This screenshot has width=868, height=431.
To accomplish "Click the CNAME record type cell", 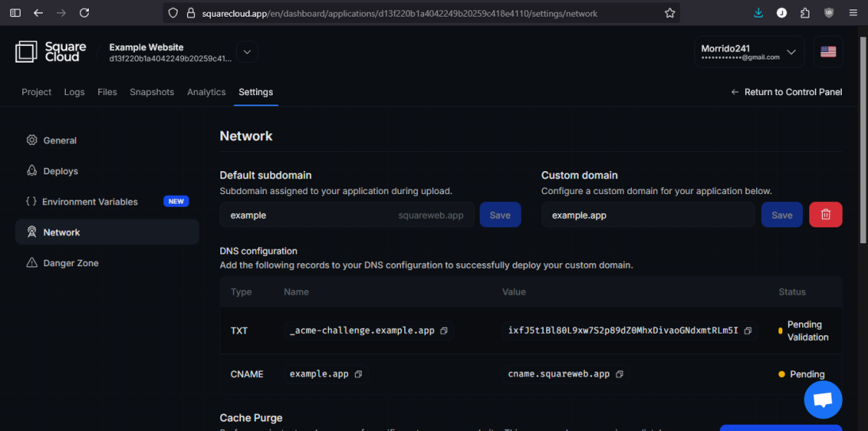I will click(x=247, y=374).
